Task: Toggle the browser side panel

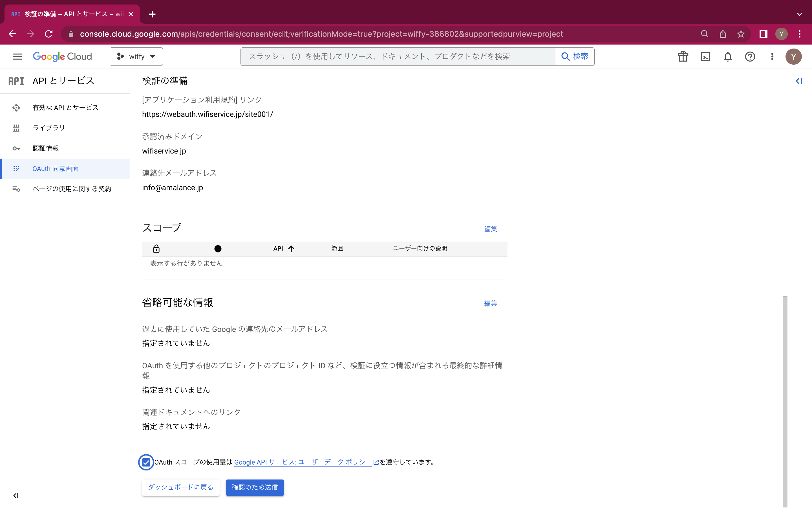Action: click(763, 34)
